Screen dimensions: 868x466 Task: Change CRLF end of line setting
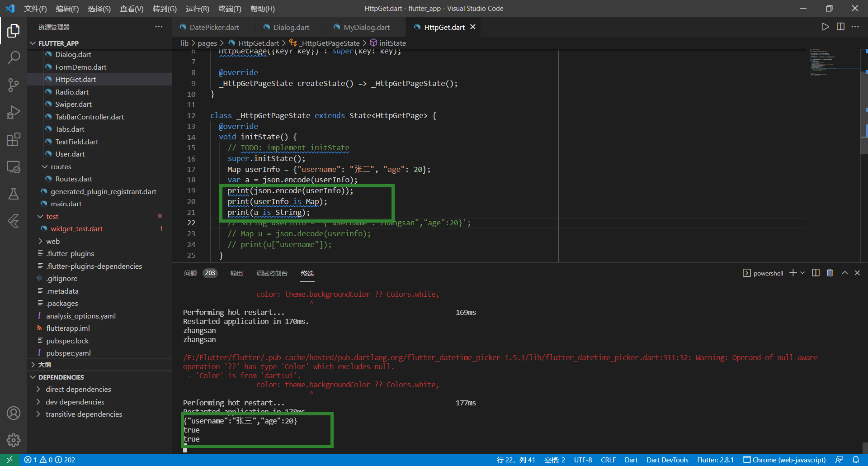[x=608, y=460]
